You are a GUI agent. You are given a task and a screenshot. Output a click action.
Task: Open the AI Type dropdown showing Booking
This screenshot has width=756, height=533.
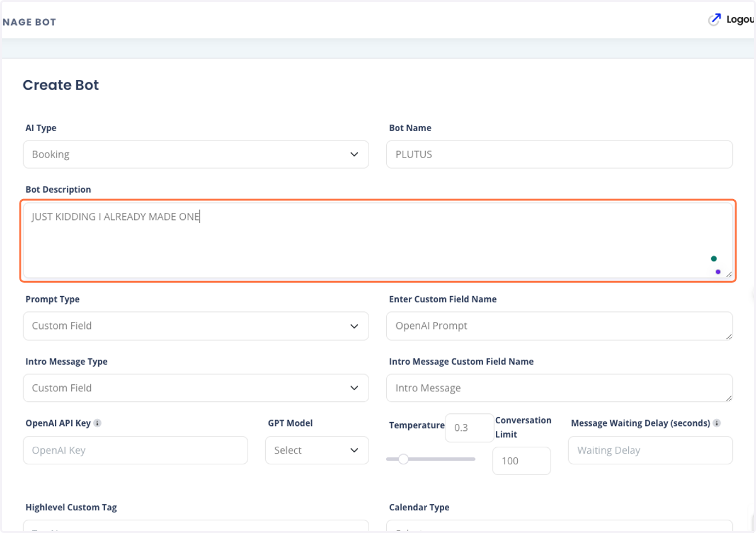(196, 154)
